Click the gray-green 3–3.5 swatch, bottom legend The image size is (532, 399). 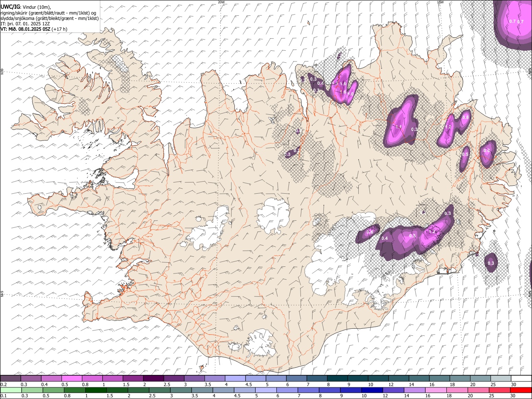(180, 390)
